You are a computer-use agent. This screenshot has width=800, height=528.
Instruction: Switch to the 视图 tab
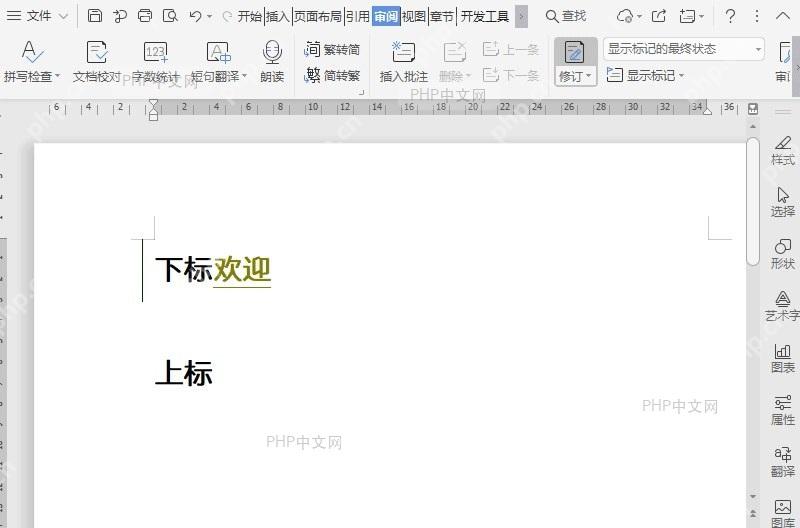[x=414, y=16]
